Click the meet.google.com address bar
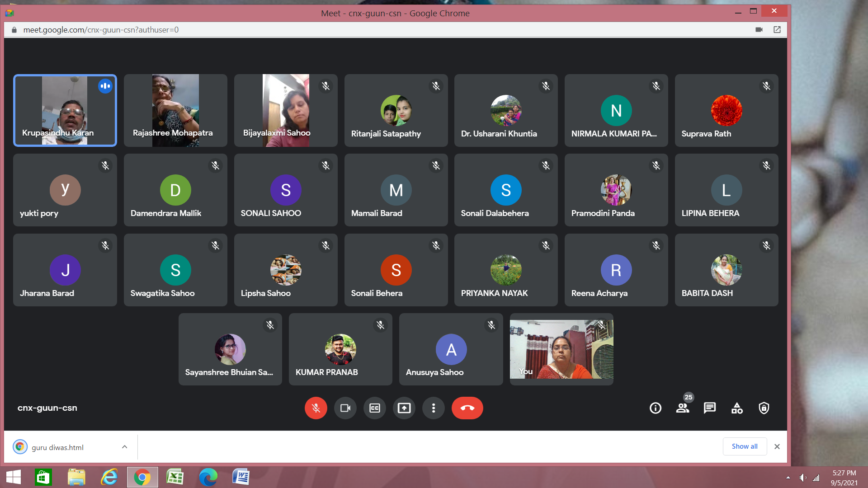The width and height of the screenshot is (868, 488). [101, 30]
